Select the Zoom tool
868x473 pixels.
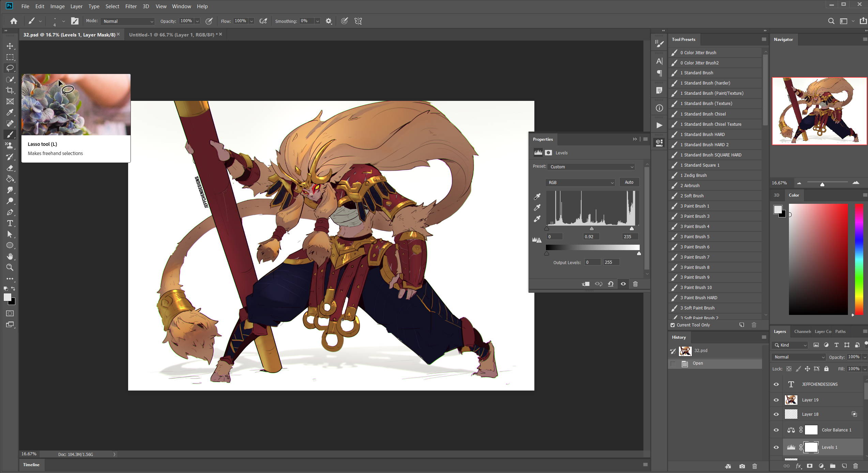pyautogui.click(x=10, y=268)
